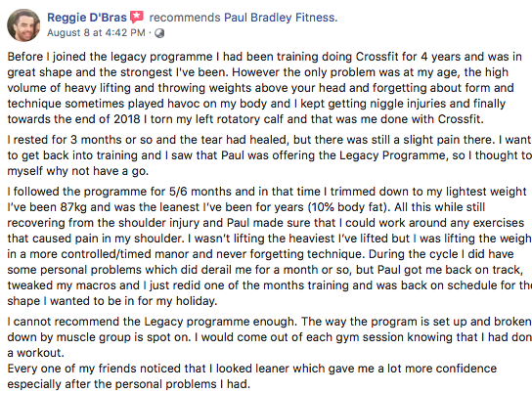The width and height of the screenshot is (532, 393).
Task: Open the August 8 at 4:42 PM timestamp
Action: (96, 33)
